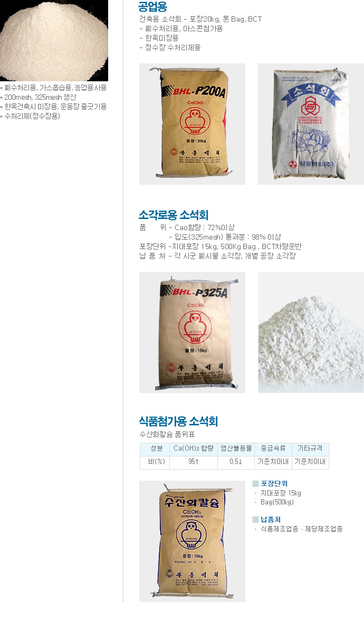The image size is (364, 619).
Task: Click the white 소석회 bag image
Action: point(311,124)
